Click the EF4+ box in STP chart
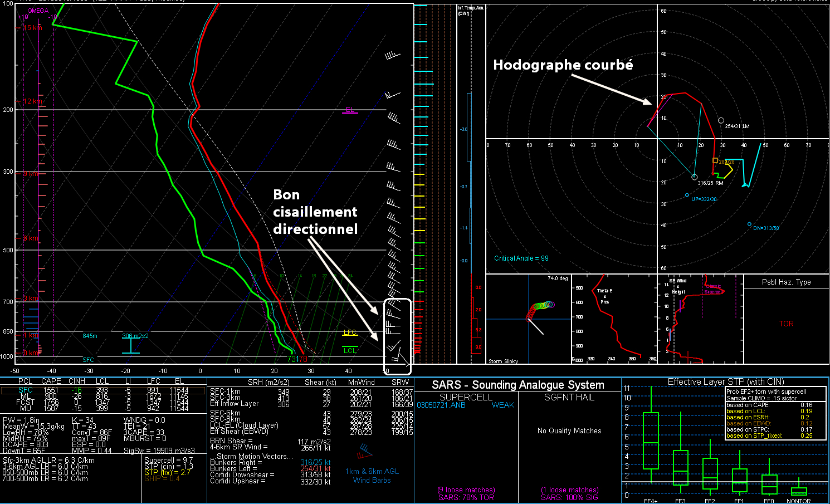 click(x=651, y=441)
